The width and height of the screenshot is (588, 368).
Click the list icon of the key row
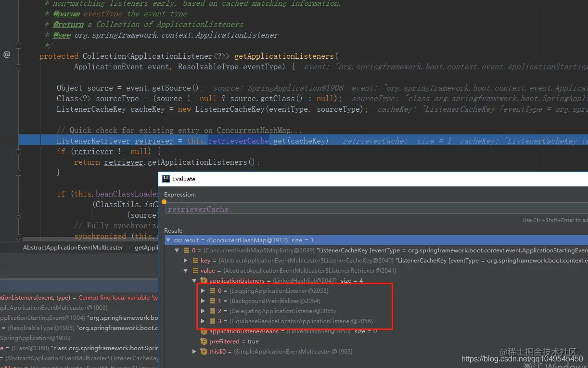click(195, 261)
